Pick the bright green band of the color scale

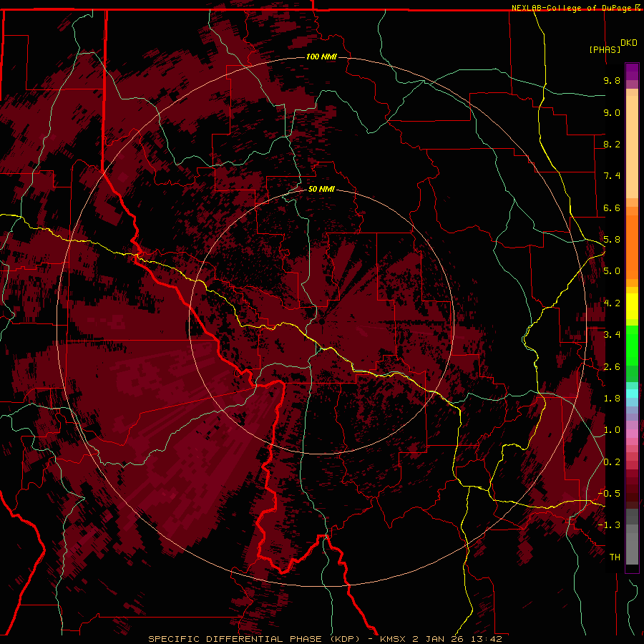(632, 346)
